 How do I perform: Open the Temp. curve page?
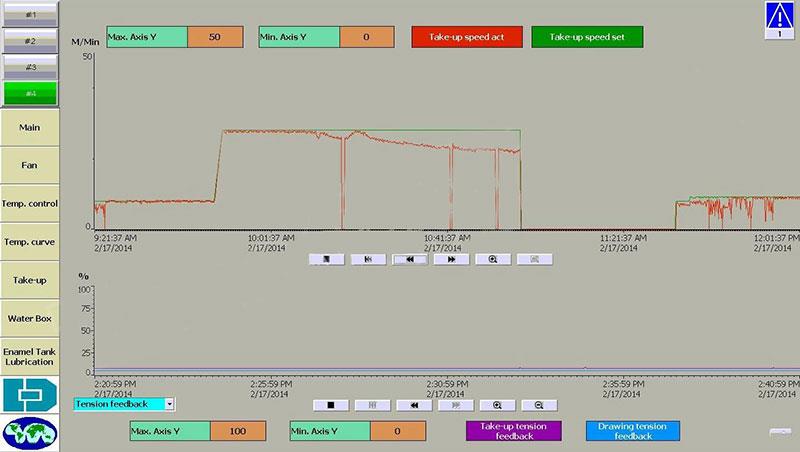tap(30, 242)
